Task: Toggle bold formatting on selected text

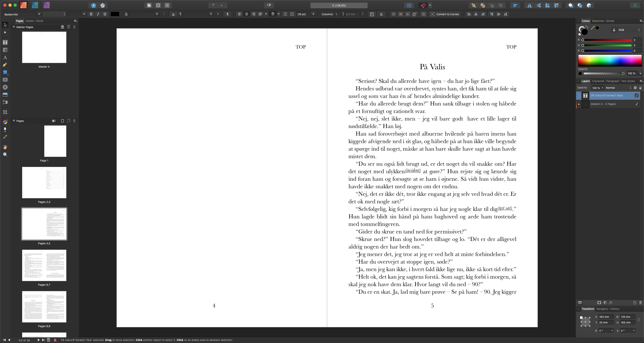Action: coord(91,14)
